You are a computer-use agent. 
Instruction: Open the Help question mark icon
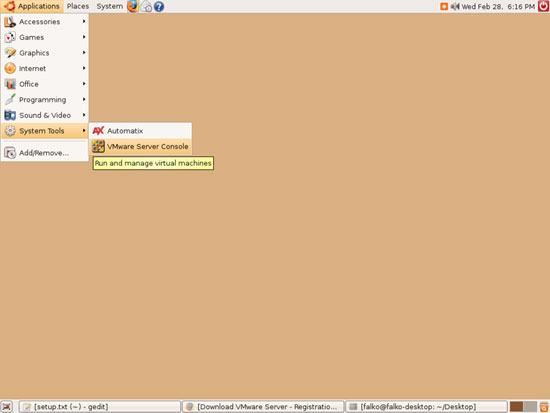point(159,7)
